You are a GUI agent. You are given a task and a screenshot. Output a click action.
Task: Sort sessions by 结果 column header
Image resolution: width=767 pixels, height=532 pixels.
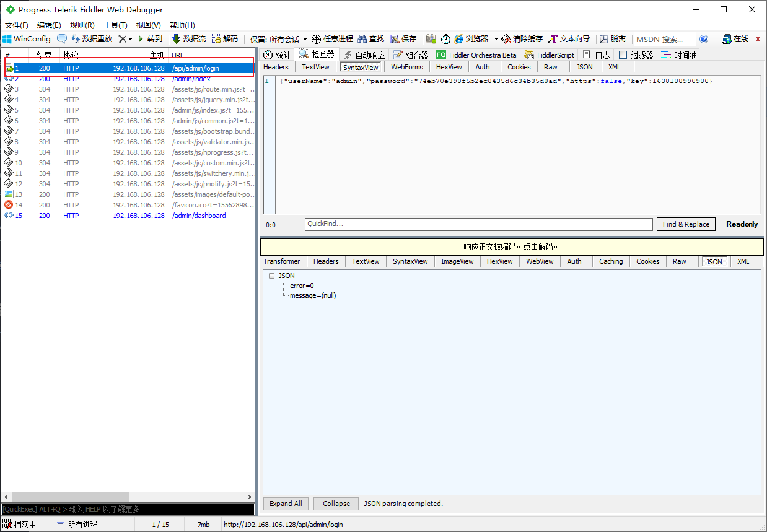(45, 55)
